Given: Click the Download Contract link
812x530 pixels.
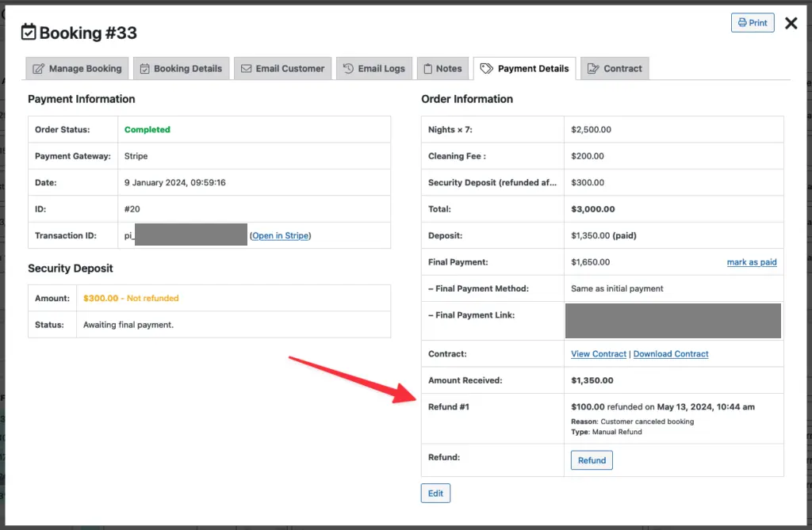Looking at the screenshot, I should (670, 354).
